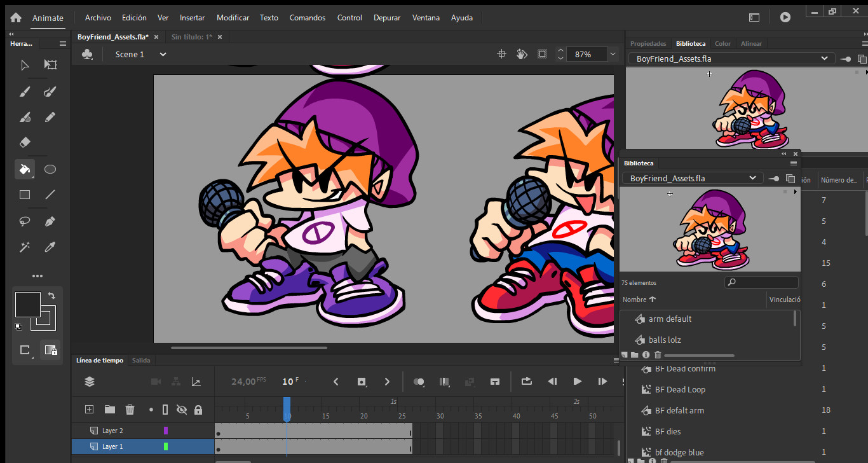Toggle lock for all layers

198,410
